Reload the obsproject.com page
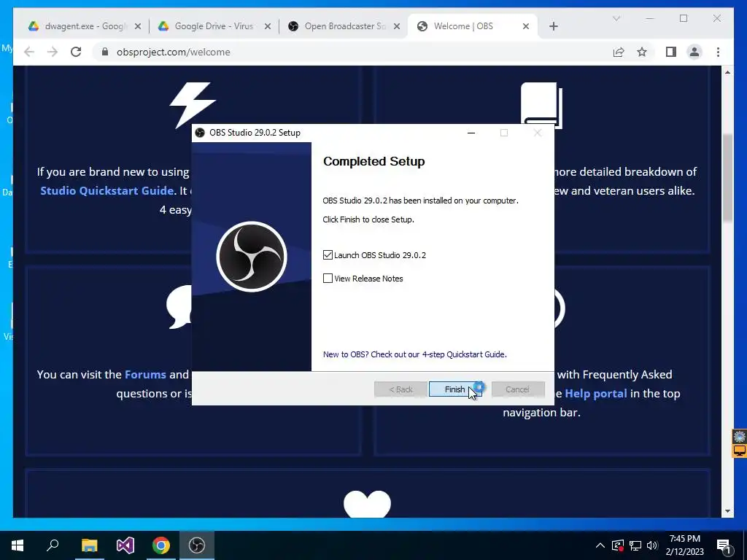Screen dimensions: 747x560 coord(76,52)
